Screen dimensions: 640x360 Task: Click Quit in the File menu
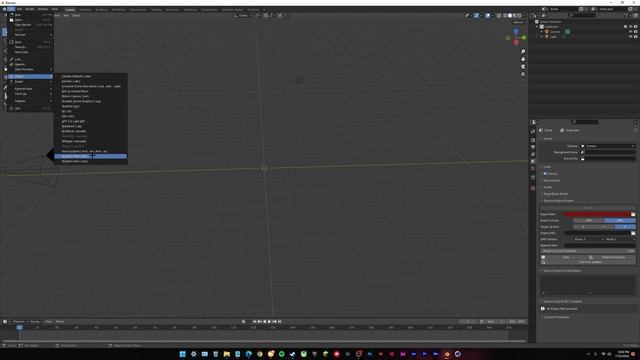tap(30, 108)
